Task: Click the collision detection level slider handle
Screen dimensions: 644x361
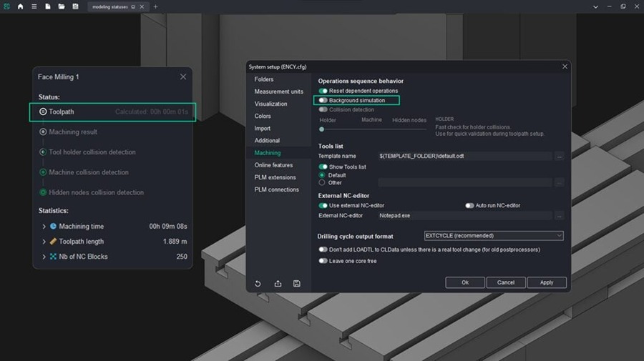Action: point(322,129)
